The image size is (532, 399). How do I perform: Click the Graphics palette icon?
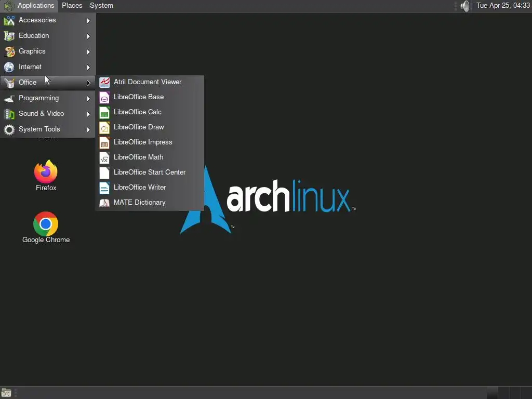coord(9,51)
